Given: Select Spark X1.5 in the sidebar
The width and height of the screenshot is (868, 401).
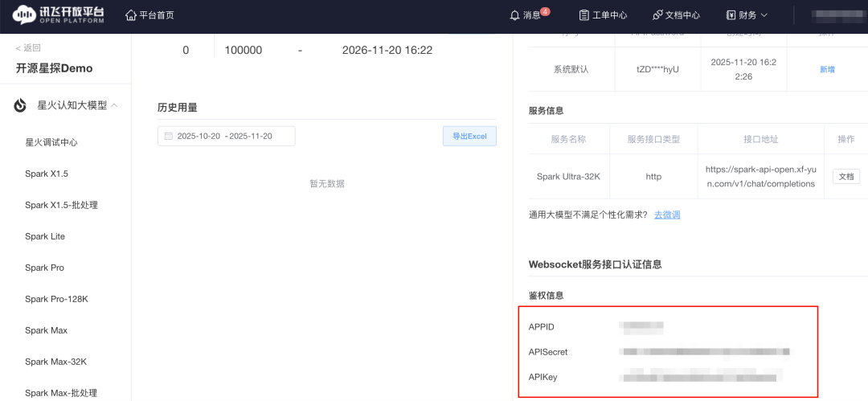Looking at the screenshot, I should (47, 174).
